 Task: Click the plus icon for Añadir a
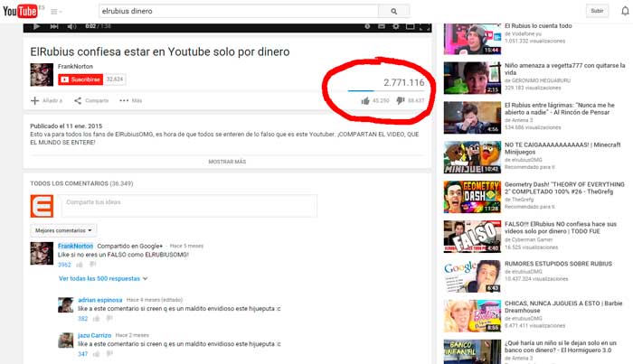(35, 100)
